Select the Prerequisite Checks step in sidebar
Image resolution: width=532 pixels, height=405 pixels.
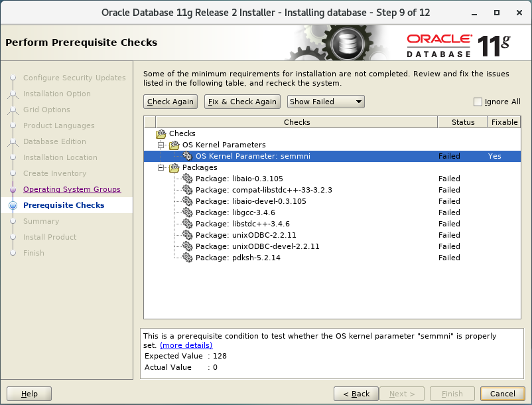pyautogui.click(x=64, y=205)
